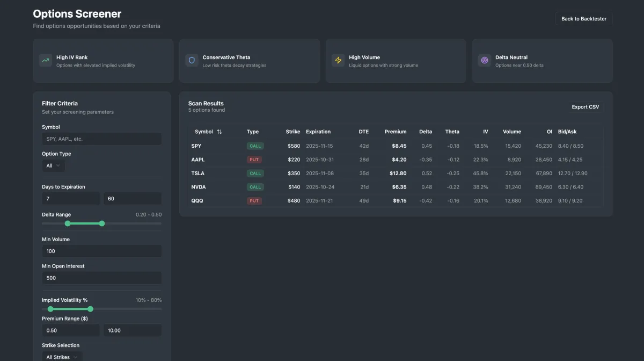644x361 pixels.
Task: Click the Delta Neutral target icon
Action: [x=485, y=60]
